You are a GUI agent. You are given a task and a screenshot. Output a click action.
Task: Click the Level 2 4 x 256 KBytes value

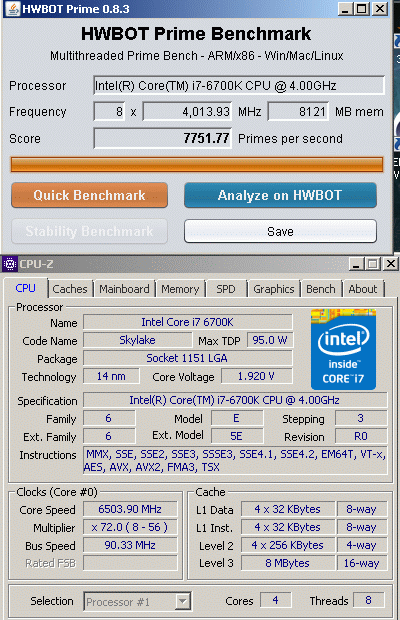[x=288, y=545]
